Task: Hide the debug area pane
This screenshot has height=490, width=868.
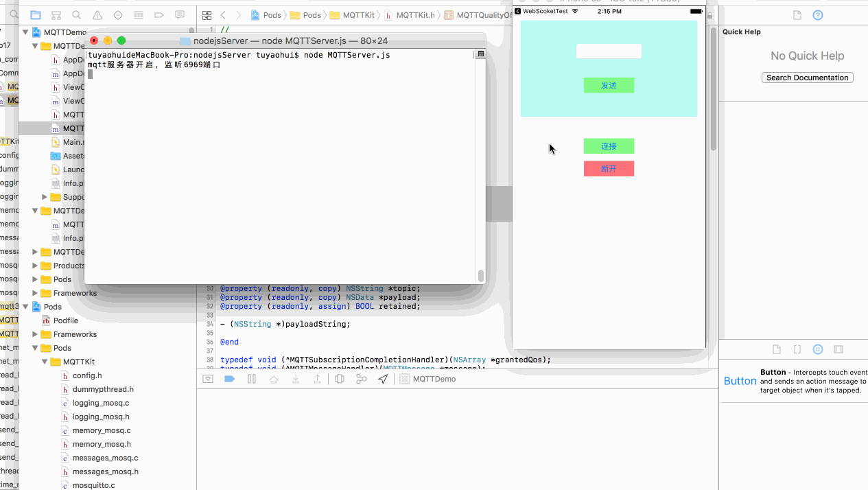Action: pos(207,379)
